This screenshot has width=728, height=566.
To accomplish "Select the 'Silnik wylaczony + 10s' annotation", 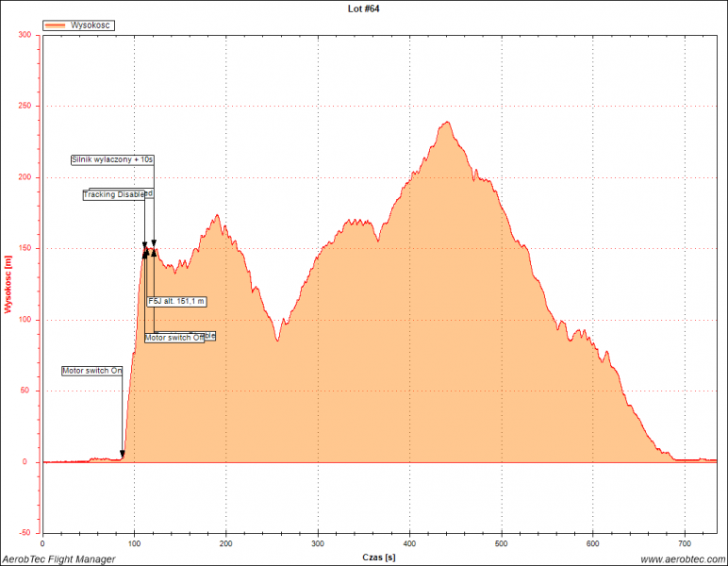I will (112, 159).
